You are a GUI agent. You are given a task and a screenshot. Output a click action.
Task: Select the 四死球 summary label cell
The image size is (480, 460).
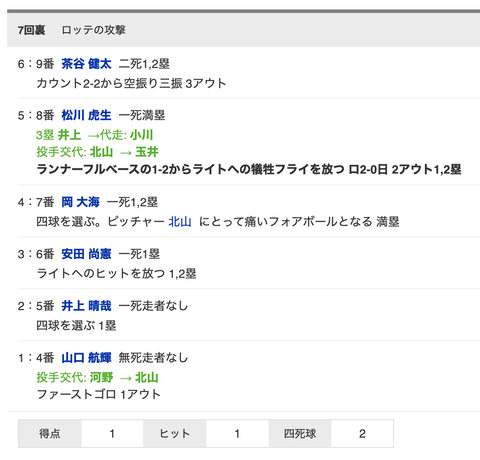[x=300, y=433]
